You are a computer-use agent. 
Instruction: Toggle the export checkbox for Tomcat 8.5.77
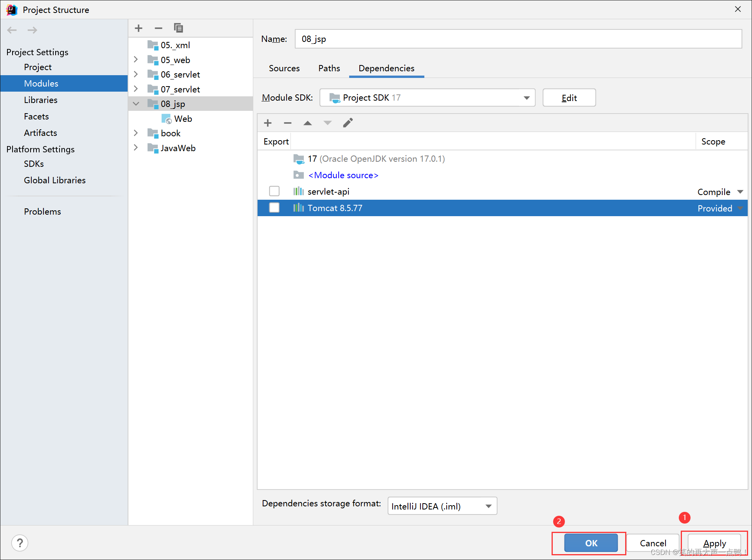[x=274, y=208]
